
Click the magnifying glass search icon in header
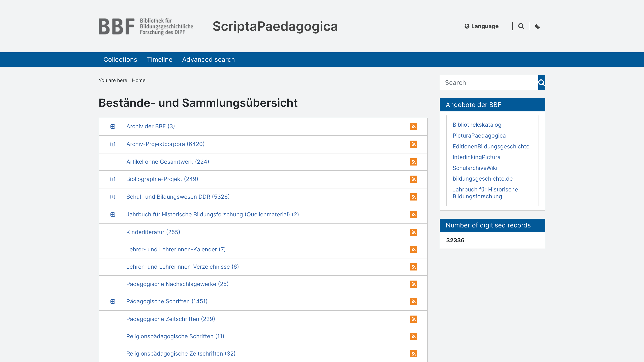coord(521,26)
